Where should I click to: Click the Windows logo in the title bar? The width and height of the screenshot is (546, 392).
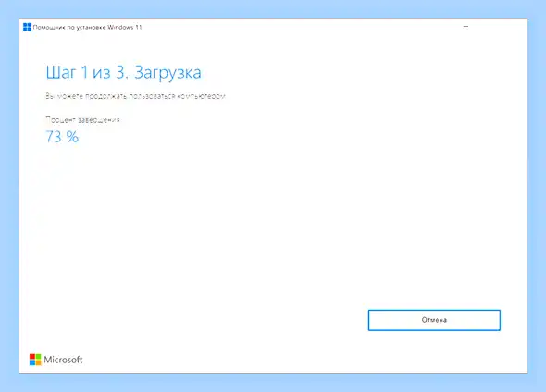click(27, 27)
